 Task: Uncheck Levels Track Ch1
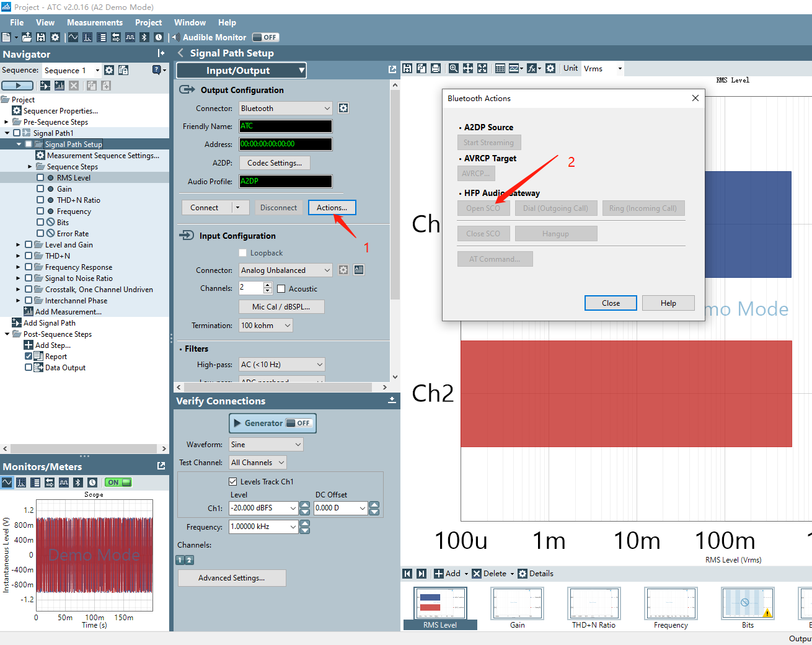[233, 481]
